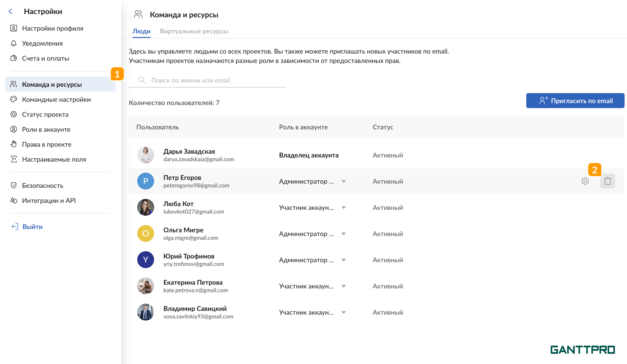The width and height of the screenshot is (627, 364).
Task: Expand role dropdown for Петр Егоров
Action: tap(344, 182)
